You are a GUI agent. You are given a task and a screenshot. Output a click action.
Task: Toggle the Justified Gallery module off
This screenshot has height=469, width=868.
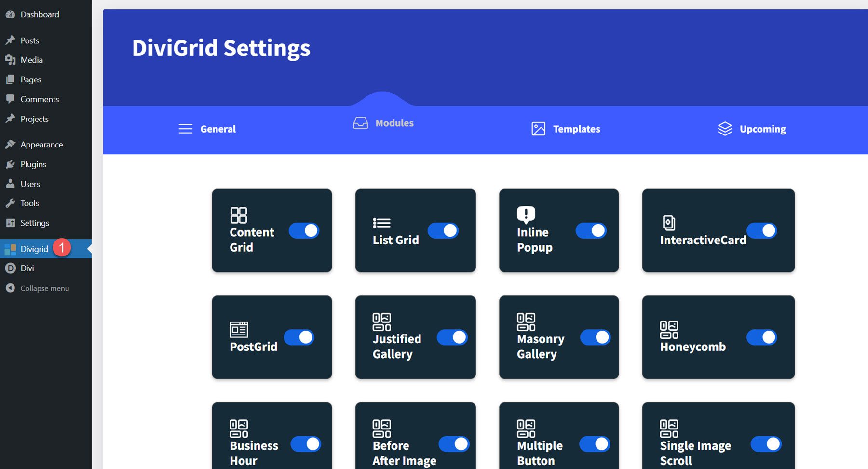451,337
